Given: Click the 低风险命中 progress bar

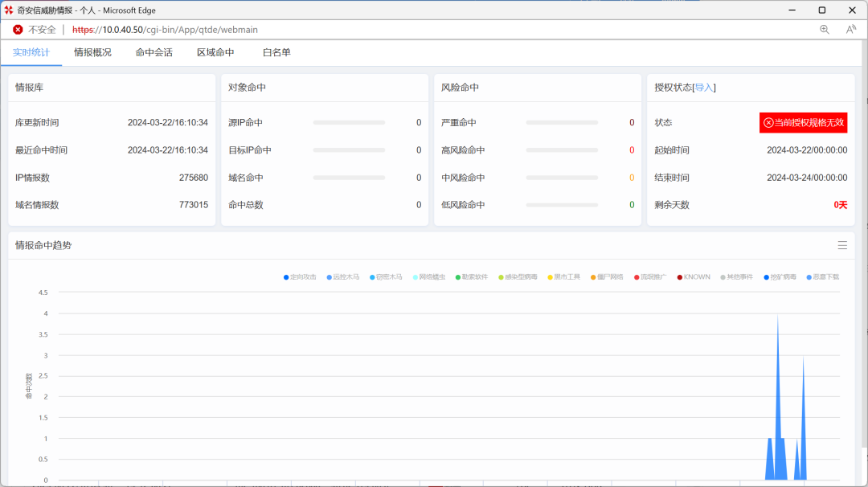Looking at the screenshot, I should tap(562, 205).
